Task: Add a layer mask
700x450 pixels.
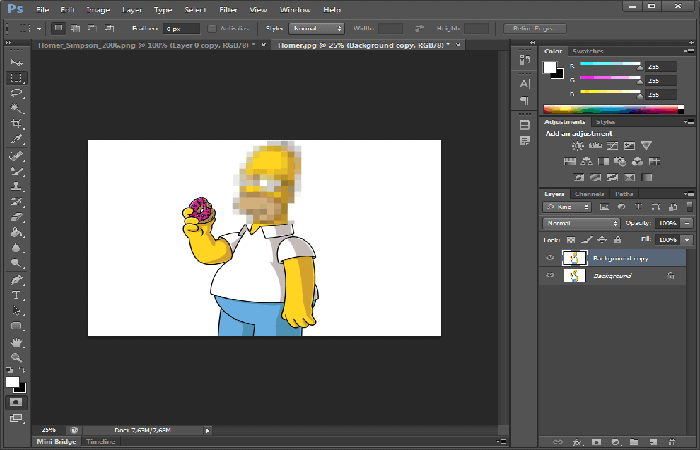Action: pyautogui.click(x=596, y=442)
